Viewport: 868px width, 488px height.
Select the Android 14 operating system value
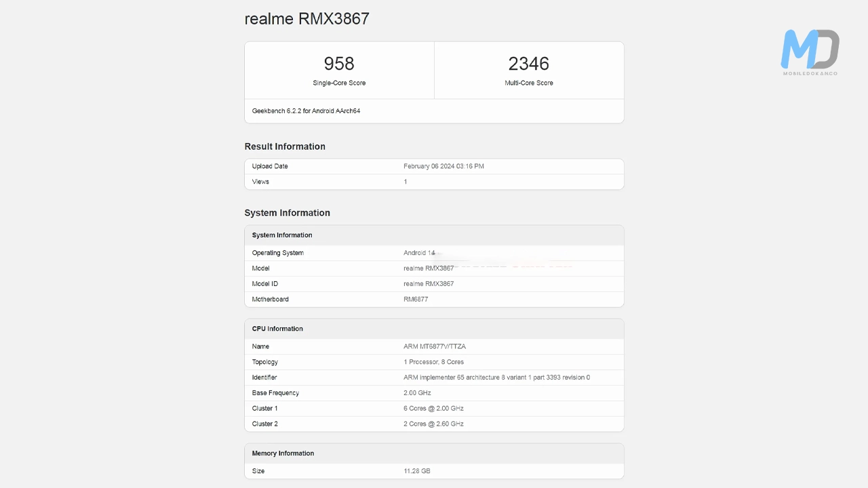coord(419,253)
